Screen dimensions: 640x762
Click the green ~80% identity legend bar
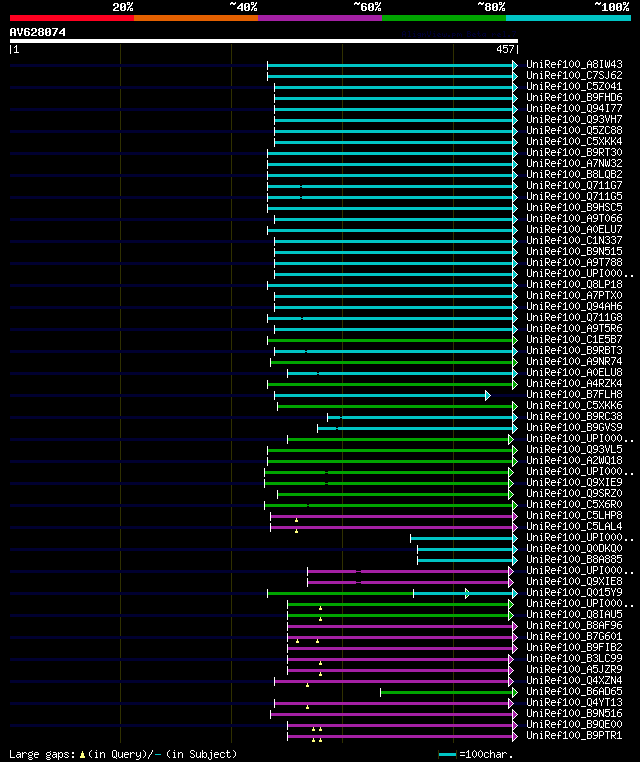(444, 18)
